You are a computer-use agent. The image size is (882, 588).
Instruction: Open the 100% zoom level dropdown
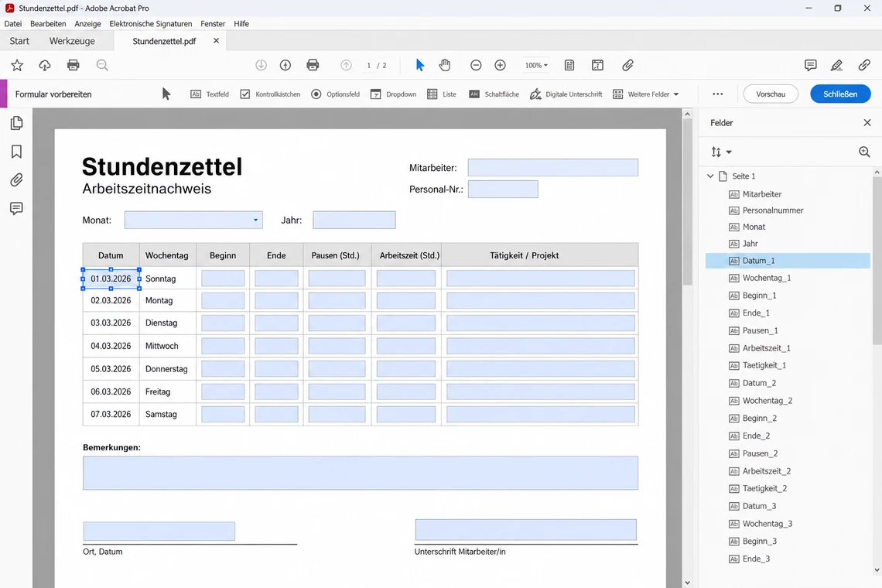tap(536, 65)
